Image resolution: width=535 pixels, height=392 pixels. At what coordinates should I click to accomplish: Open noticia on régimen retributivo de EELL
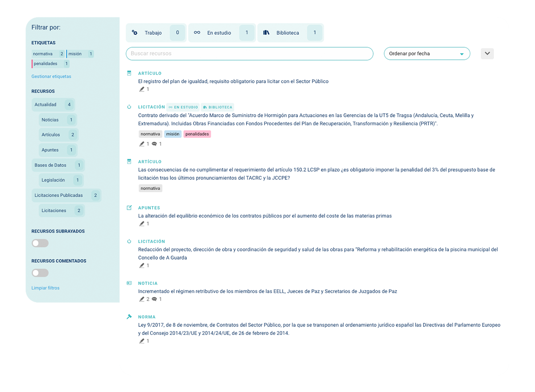coord(267,291)
